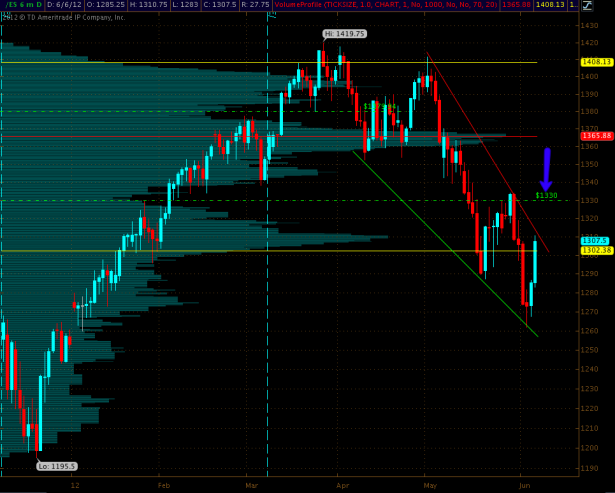Select the Lo: 1195.5 price bubble

pos(57,466)
